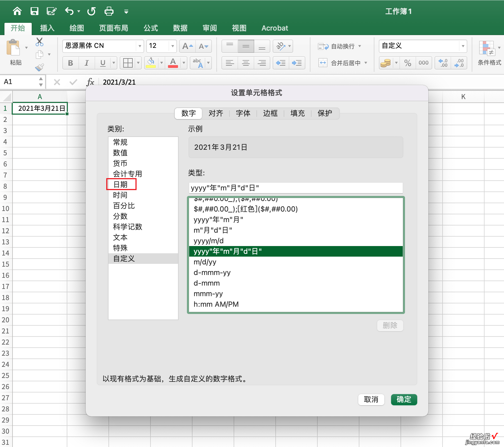Apply the 000 thousands separator style

click(x=424, y=63)
